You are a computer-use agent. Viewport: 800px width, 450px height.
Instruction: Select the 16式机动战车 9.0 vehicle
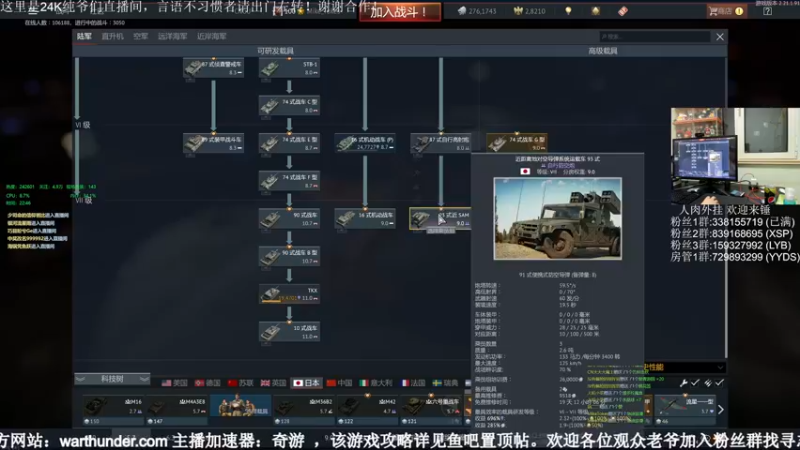[x=365, y=219]
